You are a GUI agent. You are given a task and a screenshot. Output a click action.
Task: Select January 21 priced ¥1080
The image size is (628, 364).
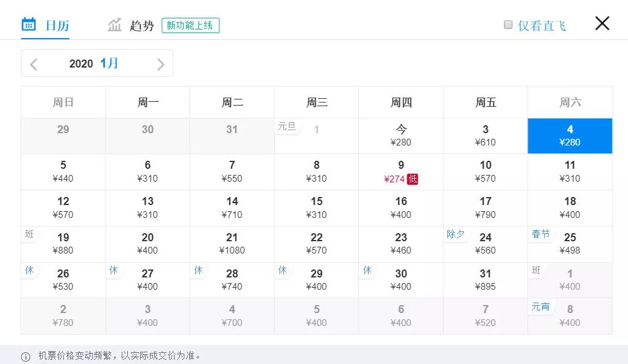tap(232, 244)
